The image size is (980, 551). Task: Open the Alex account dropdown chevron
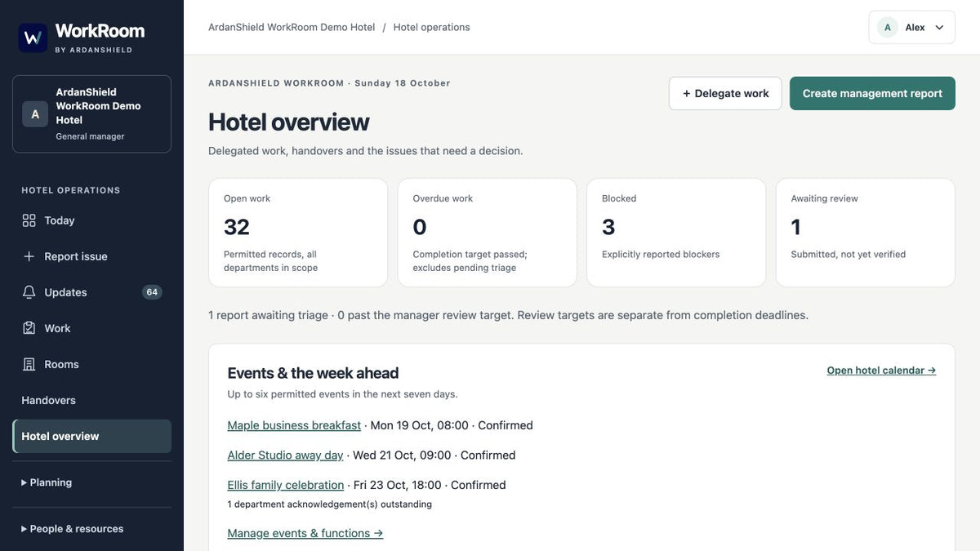pos(939,28)
